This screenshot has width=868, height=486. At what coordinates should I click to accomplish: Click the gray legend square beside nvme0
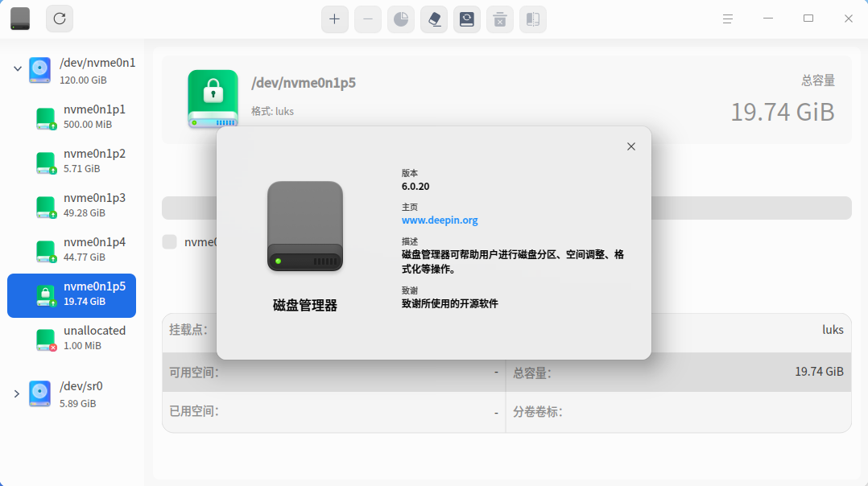[169, 241]
